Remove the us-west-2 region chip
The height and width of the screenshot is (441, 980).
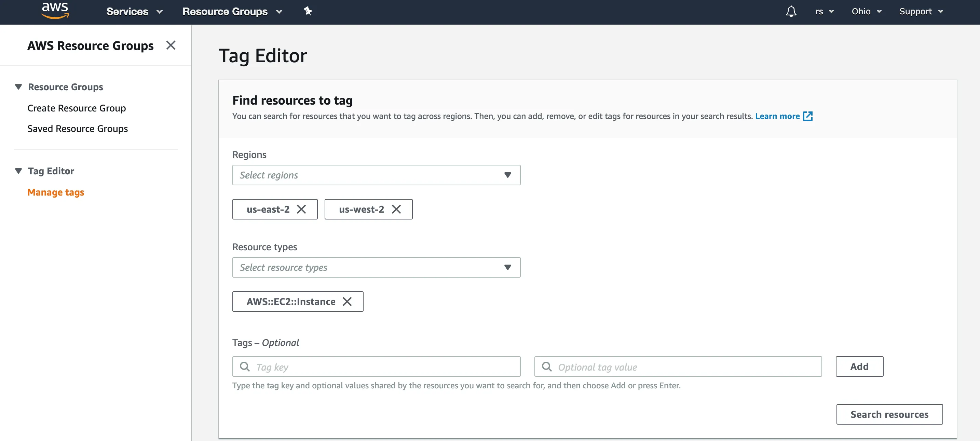(396, 209)
